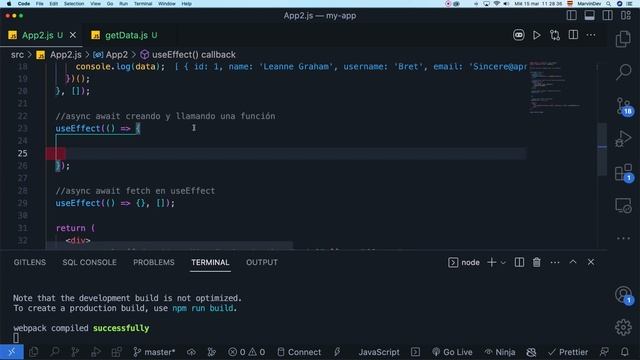
Task: Open the Selection menu in the macOS menu bar
Action: point(74,4)
